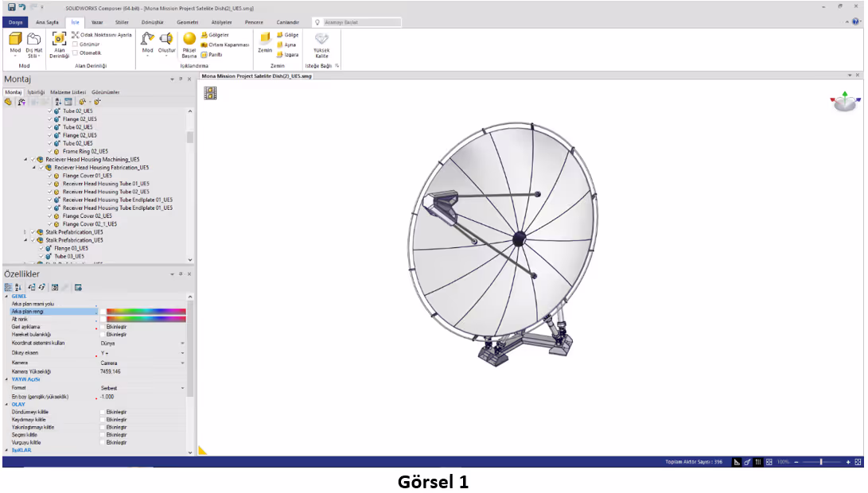Enable Döndürmeyi kilitle checkbox

pyautogui.click(x=103, y=412)
